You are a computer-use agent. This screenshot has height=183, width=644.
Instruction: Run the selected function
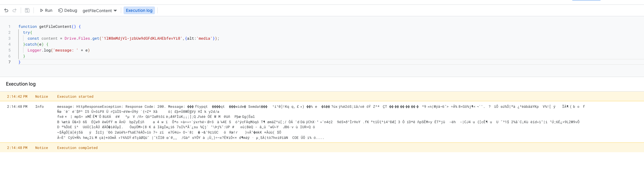(x=46, y=10)
